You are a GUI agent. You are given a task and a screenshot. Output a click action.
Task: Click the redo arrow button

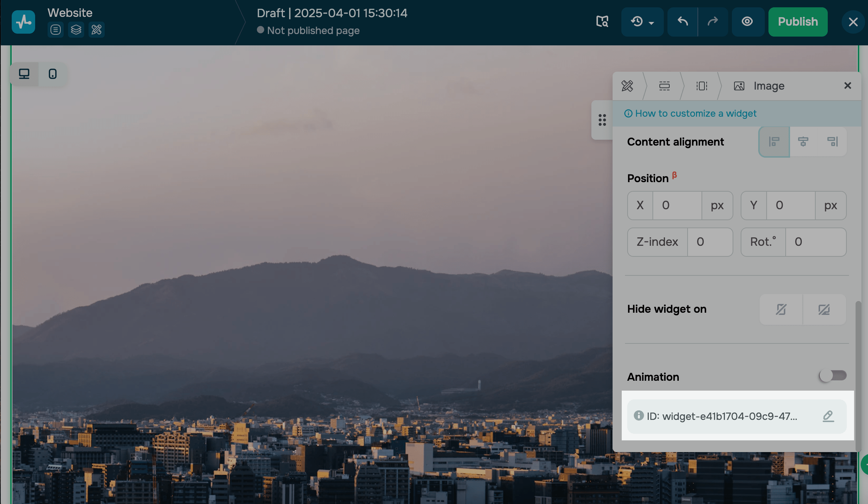point(712,22)
